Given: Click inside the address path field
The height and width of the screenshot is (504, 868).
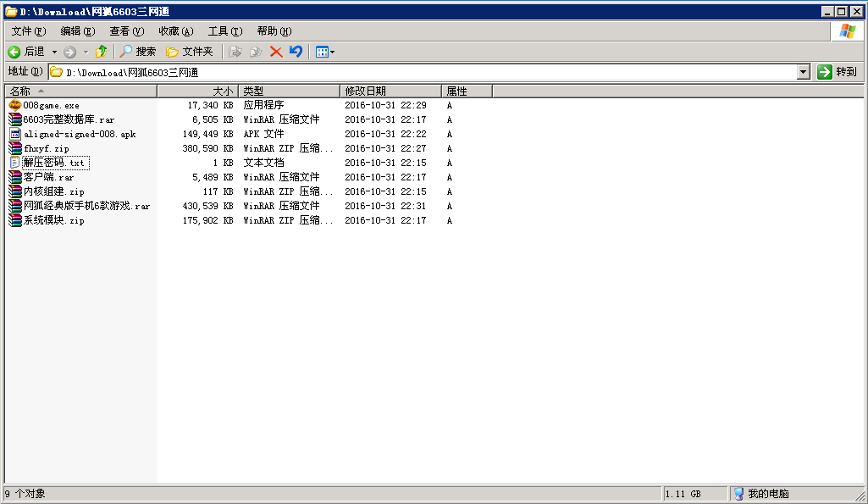Looking at the screenshot, I should click(x=423, y=72).
